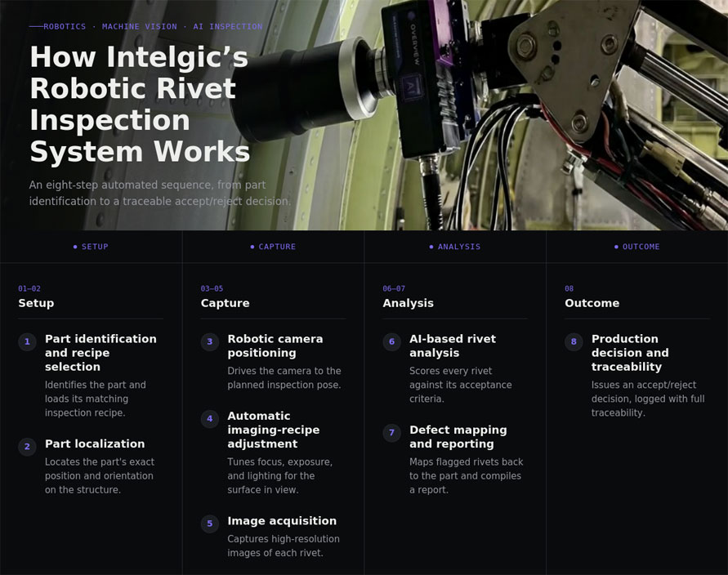
Task: Click 'Robotic camera positioning' step title
Action: pyautogui.click(x=275, y=345)
